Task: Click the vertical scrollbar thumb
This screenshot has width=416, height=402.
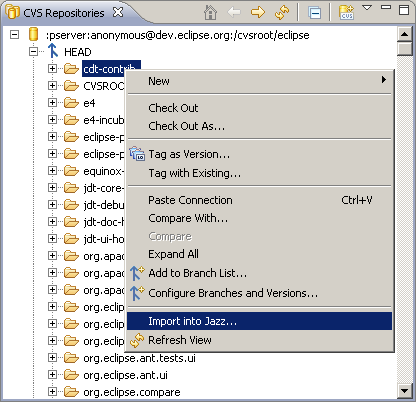Action: tap(405, 48)
